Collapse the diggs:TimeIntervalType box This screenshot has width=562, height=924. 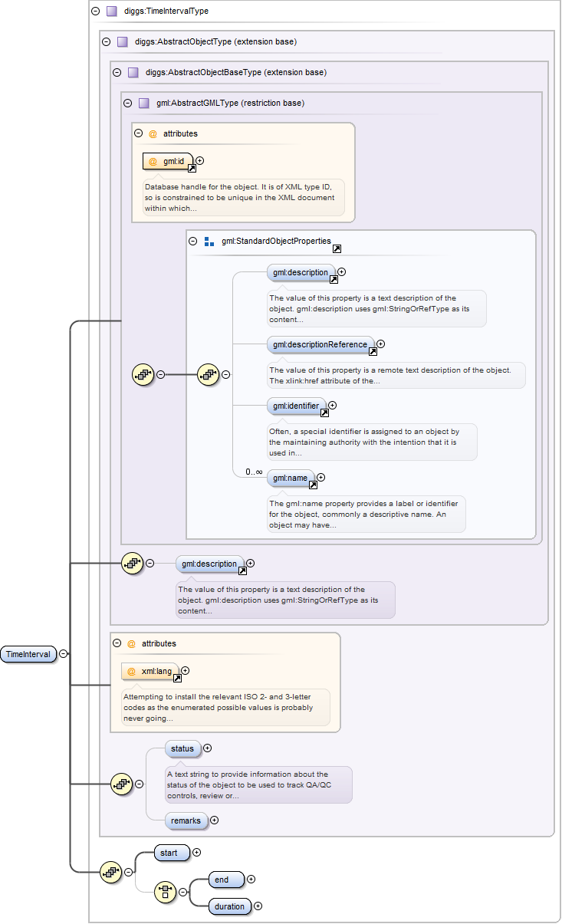pyautogui.click(x=95, y=12)
